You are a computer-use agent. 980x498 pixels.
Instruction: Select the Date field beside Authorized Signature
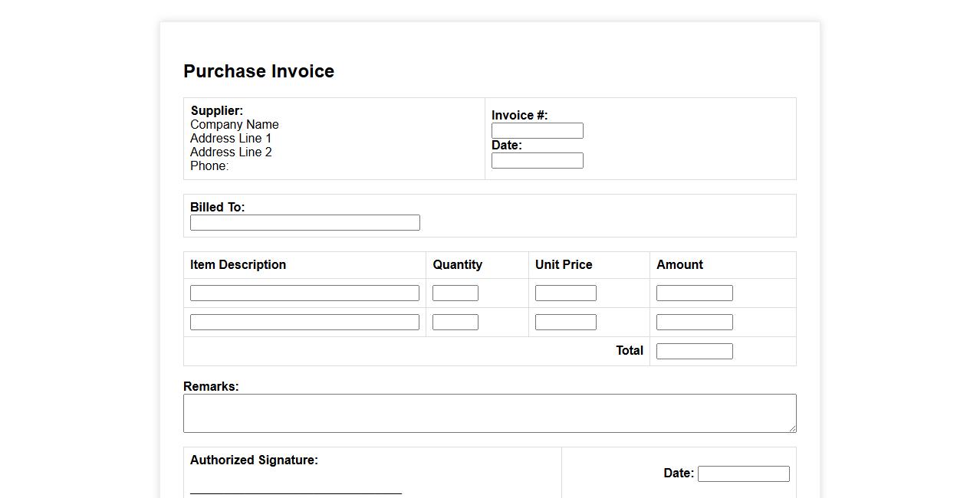click(743, 474)
